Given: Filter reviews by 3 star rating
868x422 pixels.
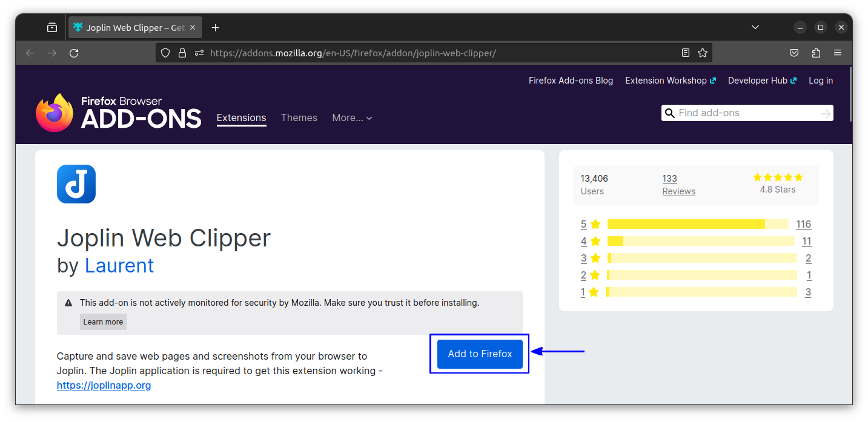Looking at the screenshot, I should pos(590,258).
